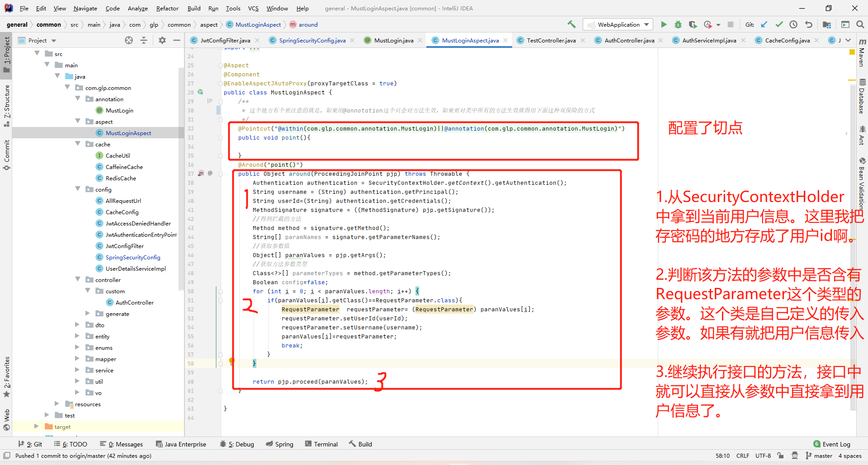Open Project panel settings gear

click(162, 40)
